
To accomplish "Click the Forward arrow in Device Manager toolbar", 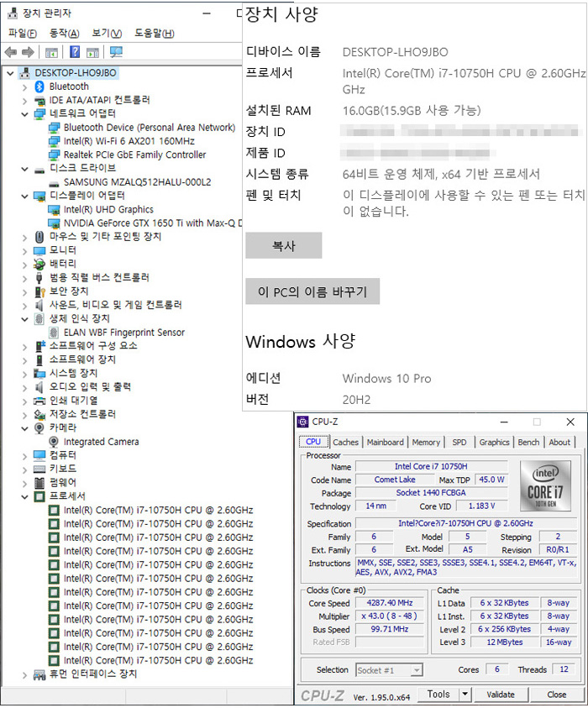I will [x=28, y=52].
